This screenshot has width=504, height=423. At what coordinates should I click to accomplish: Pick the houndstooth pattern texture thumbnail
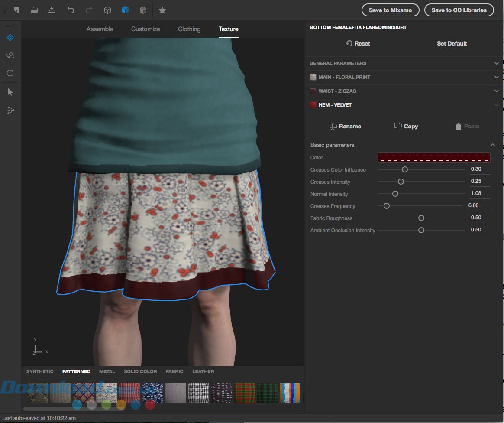point(198,393)
